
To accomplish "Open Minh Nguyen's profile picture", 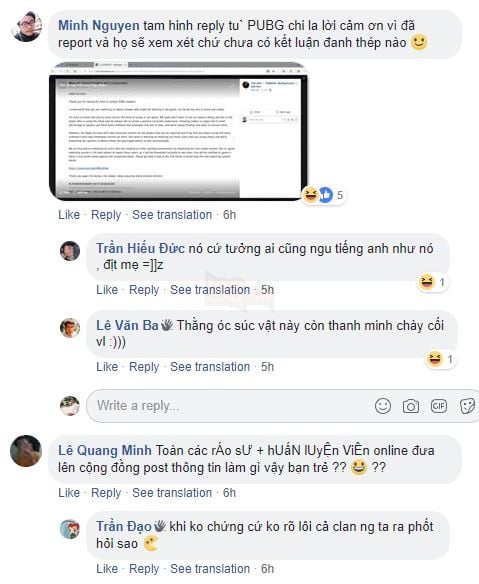I will coord(26,26).
